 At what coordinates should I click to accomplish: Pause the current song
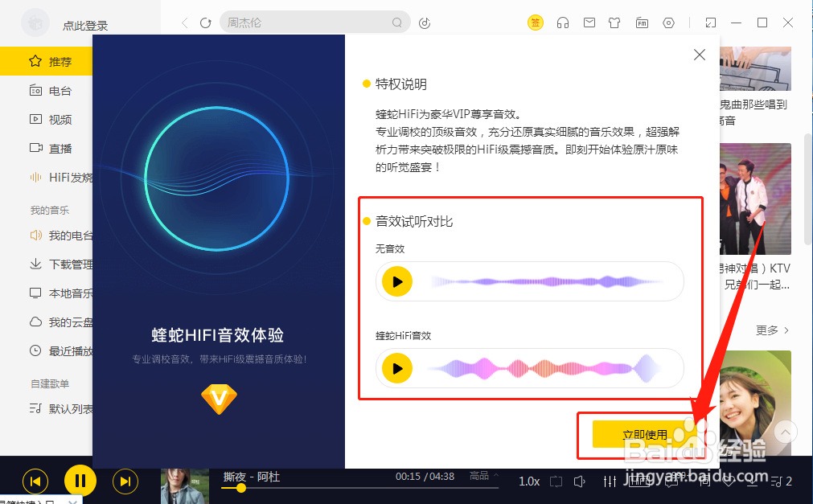click(80, 481)
